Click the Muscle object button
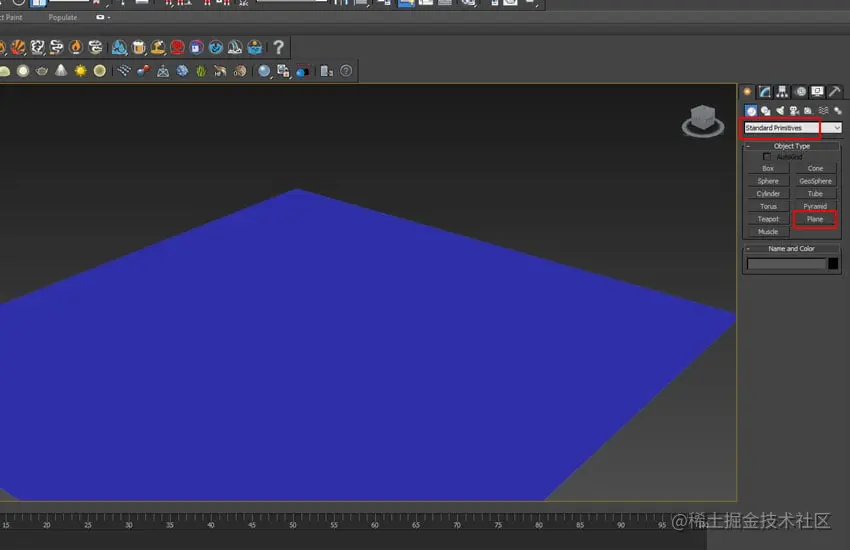 click(768, 232)
